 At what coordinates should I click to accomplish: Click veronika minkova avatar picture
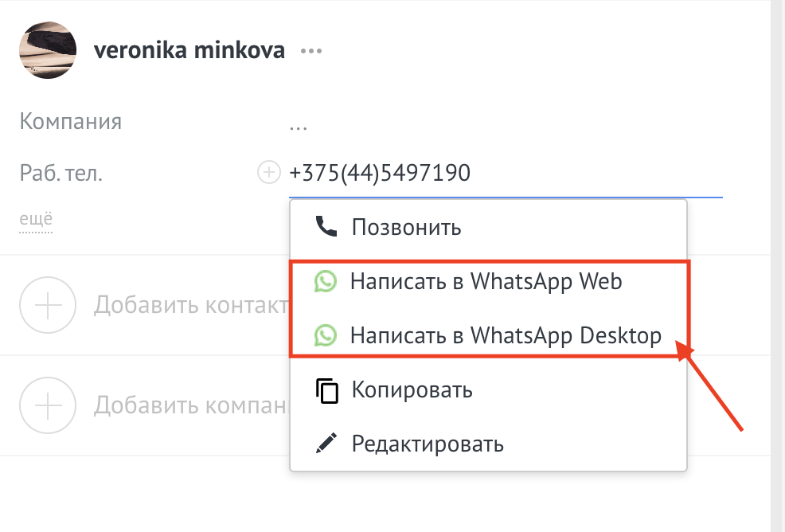click(x=48, y=49)
